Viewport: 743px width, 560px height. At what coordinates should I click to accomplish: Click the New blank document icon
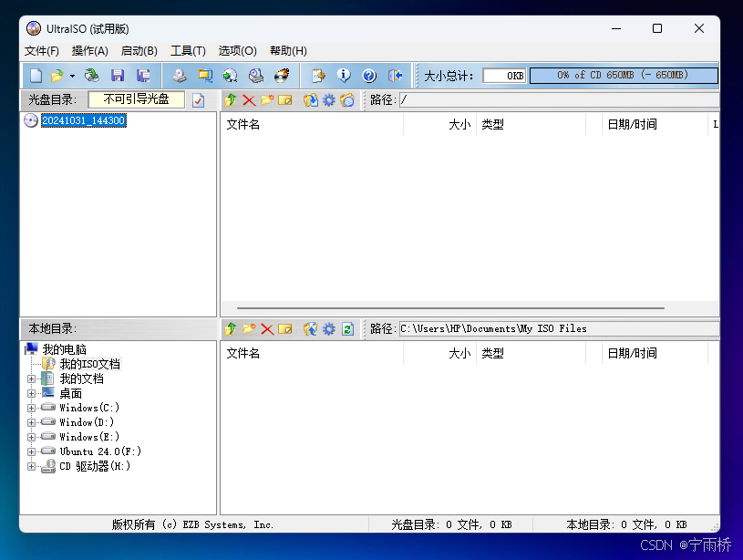tap(36, 76)
